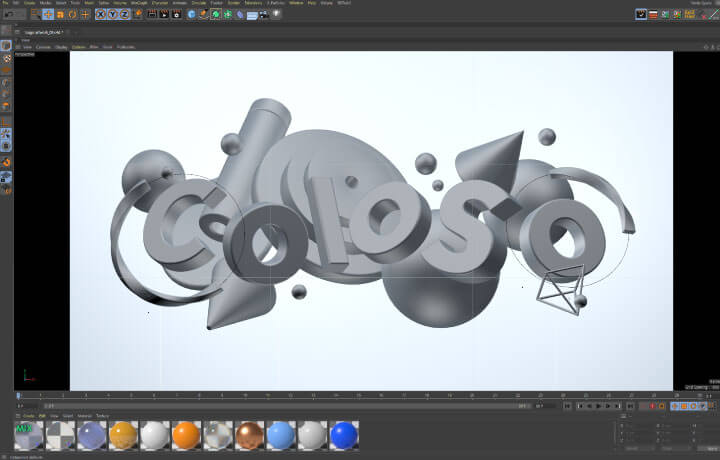720x460 pixels.
Task: Render to Picture Viewer icon
Action: coord(164,14)
